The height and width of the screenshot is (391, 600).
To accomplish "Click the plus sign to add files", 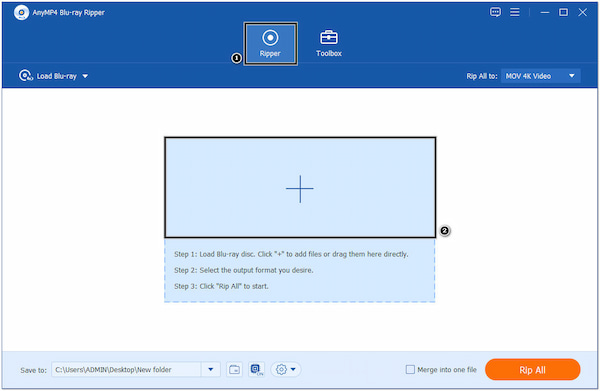I will 300,189.
